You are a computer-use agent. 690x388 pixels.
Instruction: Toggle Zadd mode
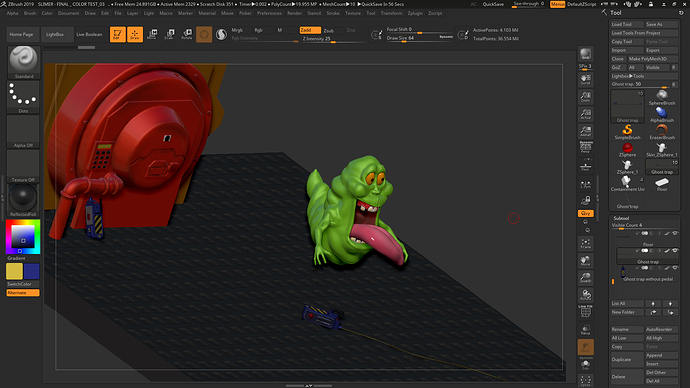pyautogui.click(x=310, y=30)
